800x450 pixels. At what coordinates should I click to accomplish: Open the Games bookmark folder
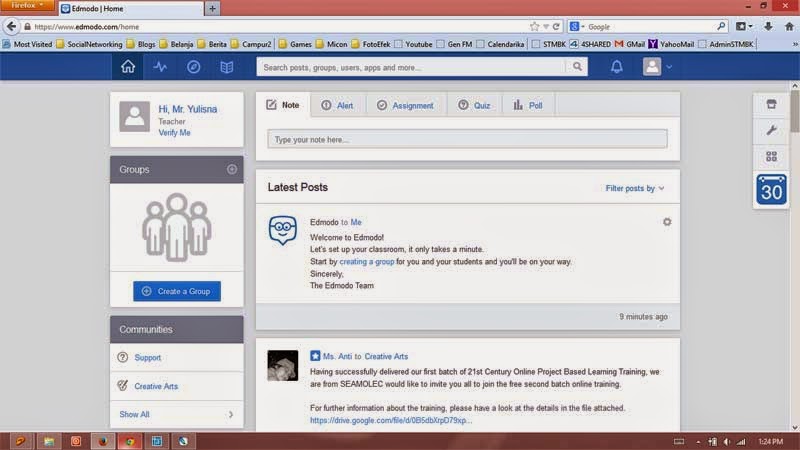tap(295, 44)
